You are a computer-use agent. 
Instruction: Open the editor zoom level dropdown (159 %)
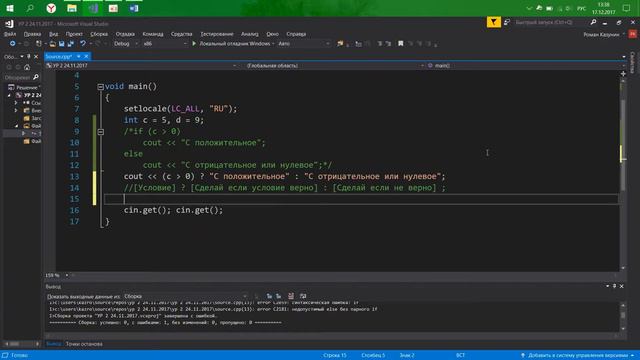pyautogui.click(x=57, y=276)
